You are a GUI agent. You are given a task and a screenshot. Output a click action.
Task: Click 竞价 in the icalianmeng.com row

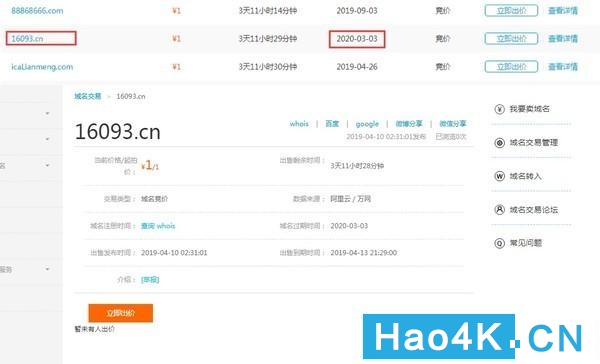pyautogui.click(x=443, y=67)
